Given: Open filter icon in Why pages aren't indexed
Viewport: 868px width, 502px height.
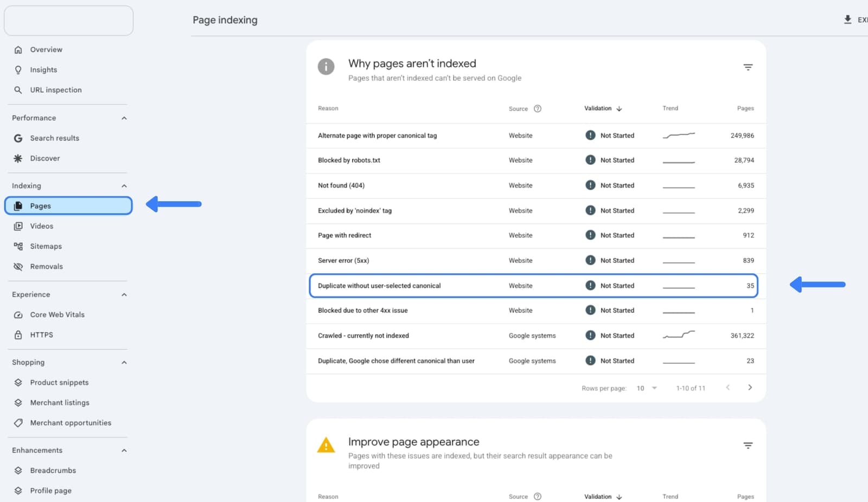Looking at the screenshot, I should pyautogui.click(x=748, y=67).
